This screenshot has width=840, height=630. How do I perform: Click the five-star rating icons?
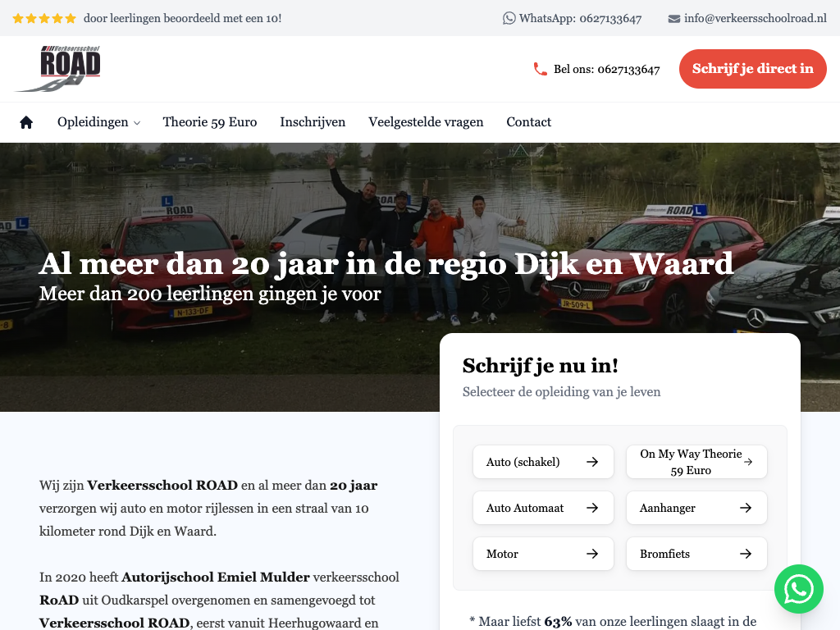coord(44,18)
